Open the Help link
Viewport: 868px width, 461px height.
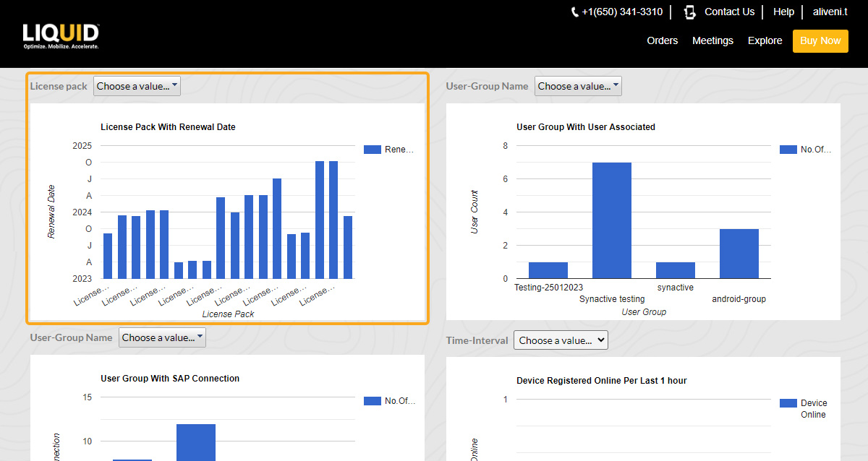tap(783, 12)
